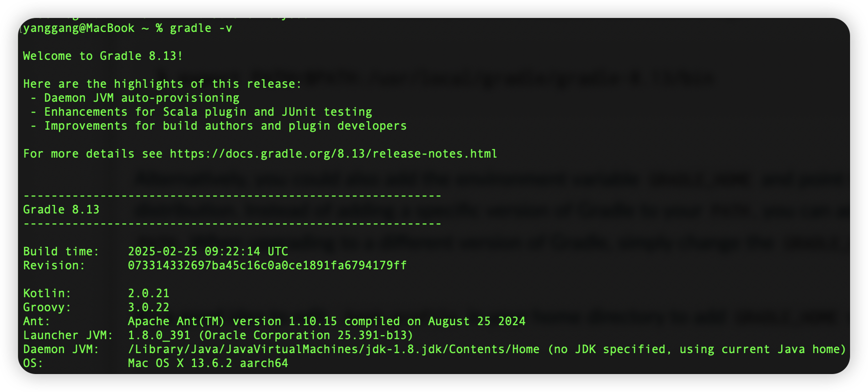Viewport: 868px width, 392px height.
Task: Click the revision hash string
Action: (x=267, y=265)
